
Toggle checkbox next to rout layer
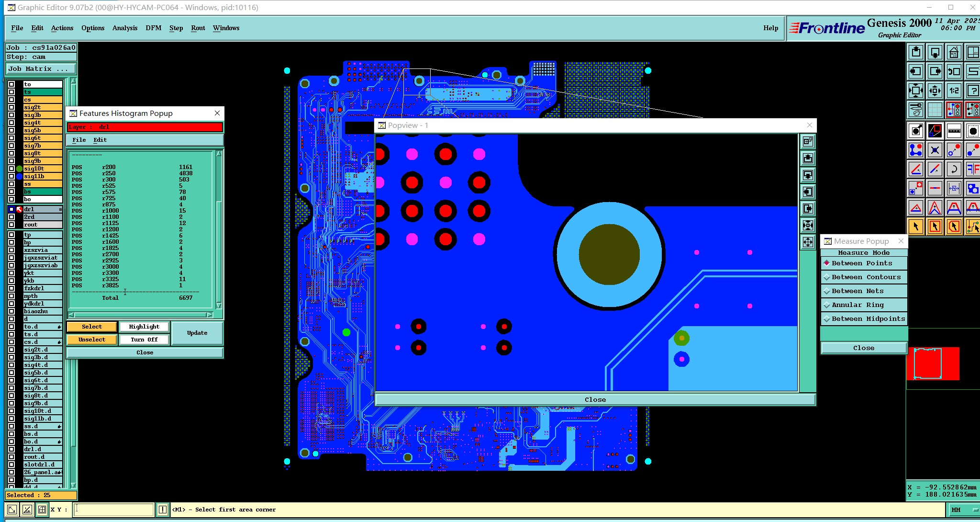pyautogui.click(x=11, y=225)
